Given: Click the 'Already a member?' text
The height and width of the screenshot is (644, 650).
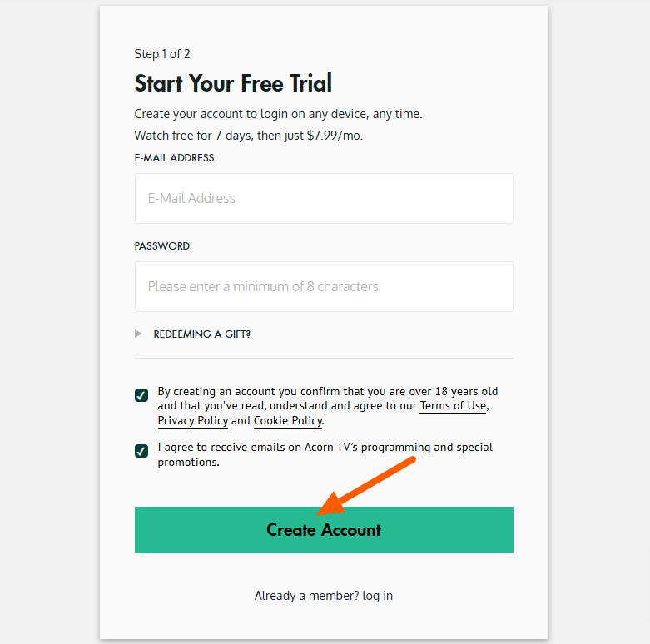Looking at the screenshot, I should click(x=307, y=596).
